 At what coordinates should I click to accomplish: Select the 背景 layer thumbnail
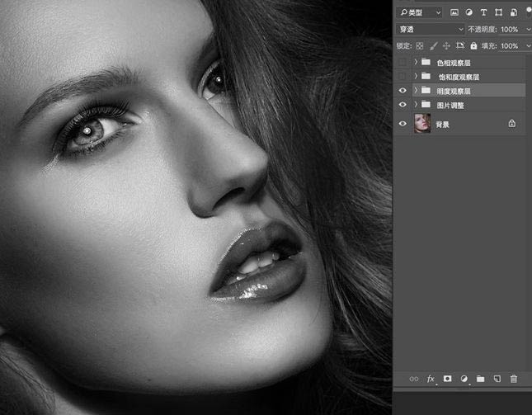pos(422,124)
